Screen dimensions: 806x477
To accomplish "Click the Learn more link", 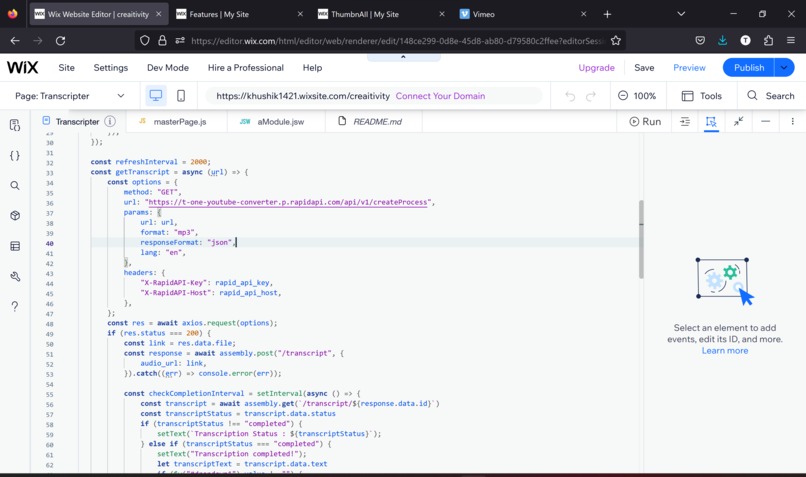I will point(725,351).
